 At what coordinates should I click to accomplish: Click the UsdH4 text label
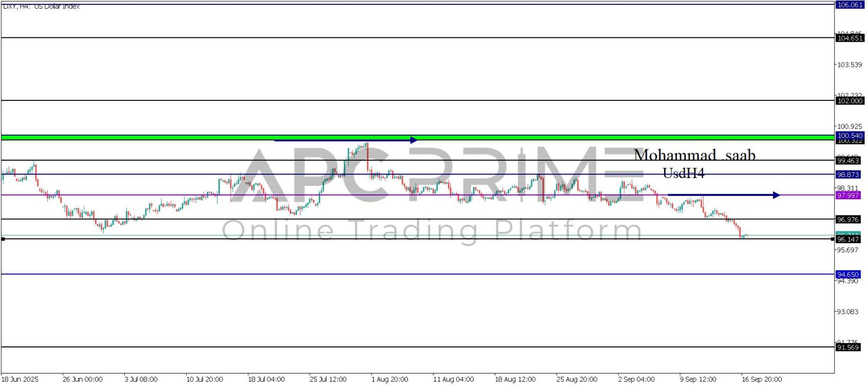tap(684, 173)
